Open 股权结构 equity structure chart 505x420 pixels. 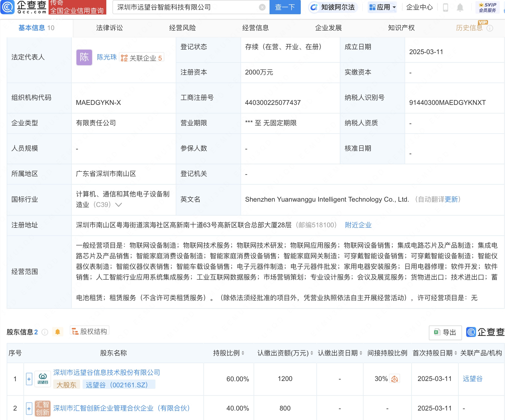90,331
